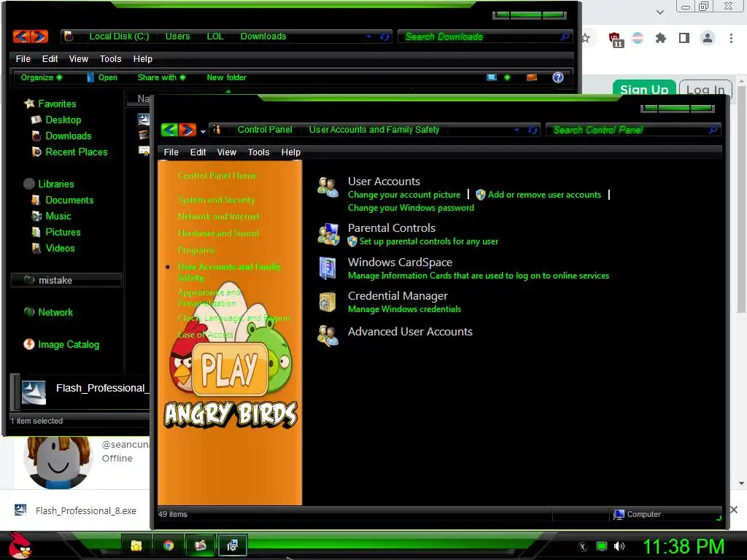Open User Accounts heading
This screenshot has width=747, height=560.
coord(384,182)
